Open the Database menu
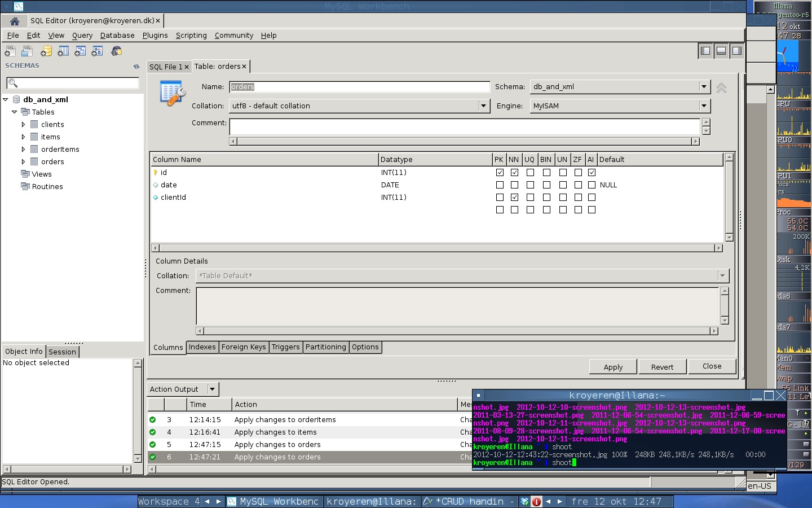The image size is (812, 508). coord(117,35)
